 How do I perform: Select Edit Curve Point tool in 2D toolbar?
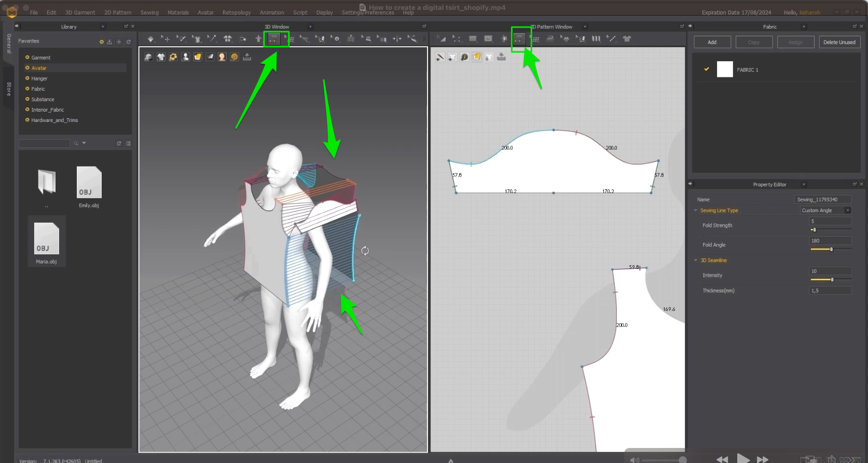coord(457,39)
